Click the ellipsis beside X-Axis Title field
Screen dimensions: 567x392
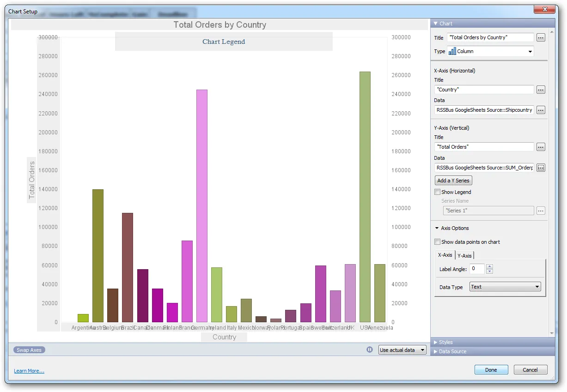tap(540, 90)
